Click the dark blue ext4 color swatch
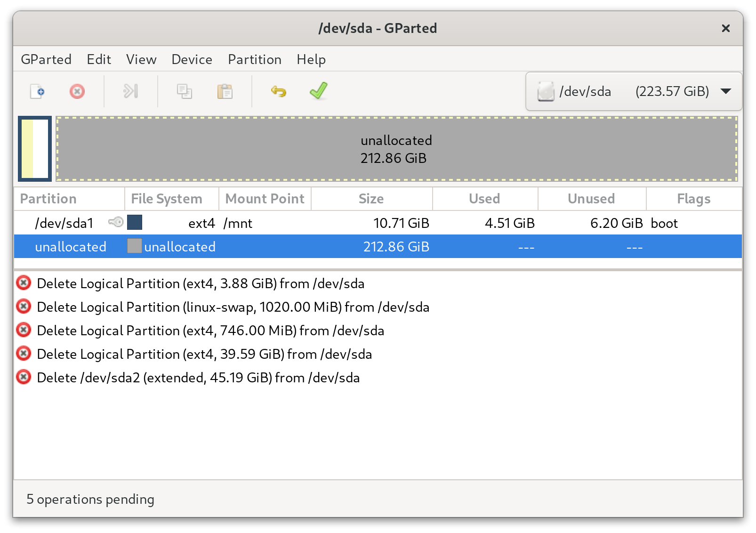Image resolution: width=756 pixels, height=533 pixels. (x=135, y=222)
